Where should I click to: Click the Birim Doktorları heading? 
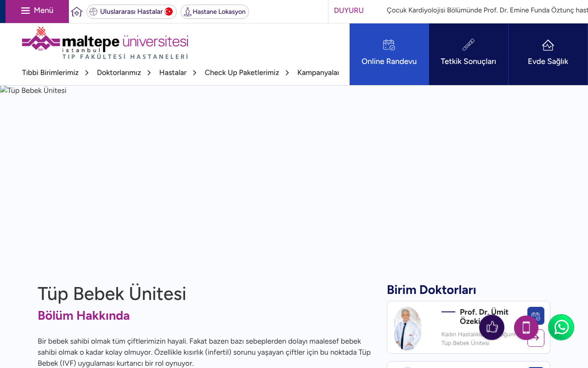point(431,290)
